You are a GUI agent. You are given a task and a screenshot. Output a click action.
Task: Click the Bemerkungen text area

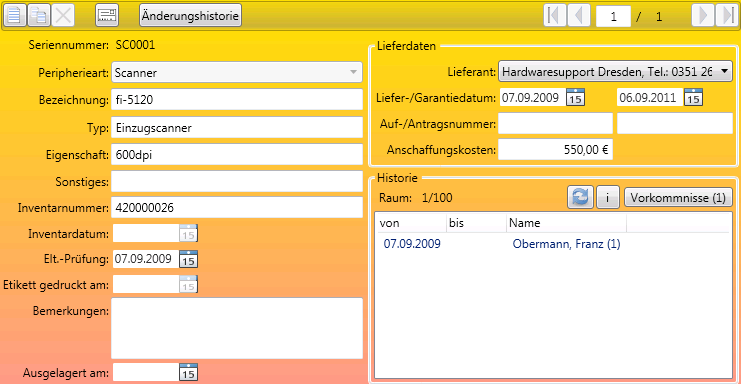click(x=237, y=328)
